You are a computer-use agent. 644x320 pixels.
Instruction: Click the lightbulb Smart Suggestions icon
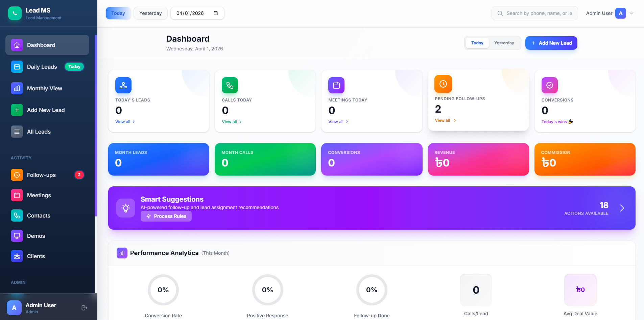pos(126,208)
